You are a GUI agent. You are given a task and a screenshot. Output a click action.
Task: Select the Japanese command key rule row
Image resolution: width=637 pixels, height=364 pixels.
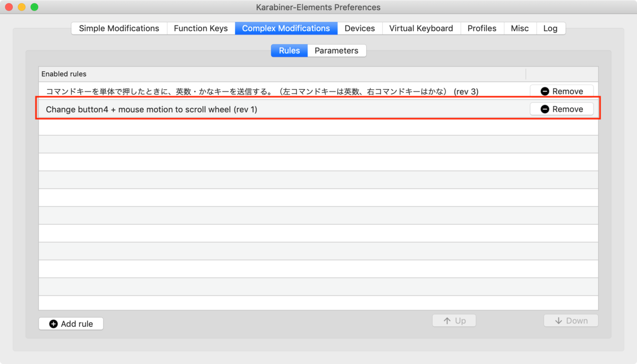tap(318, 91)
